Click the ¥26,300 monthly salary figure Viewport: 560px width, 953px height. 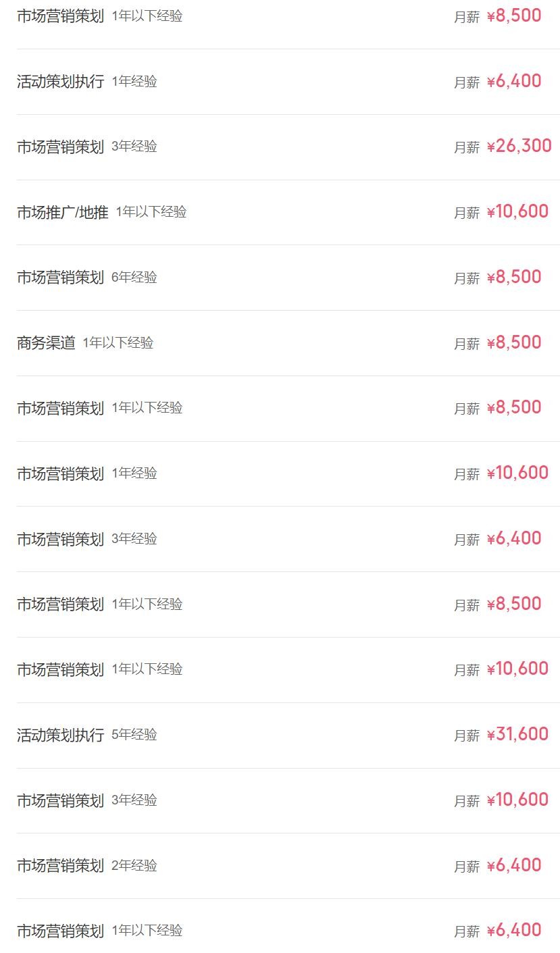point(519,146)
